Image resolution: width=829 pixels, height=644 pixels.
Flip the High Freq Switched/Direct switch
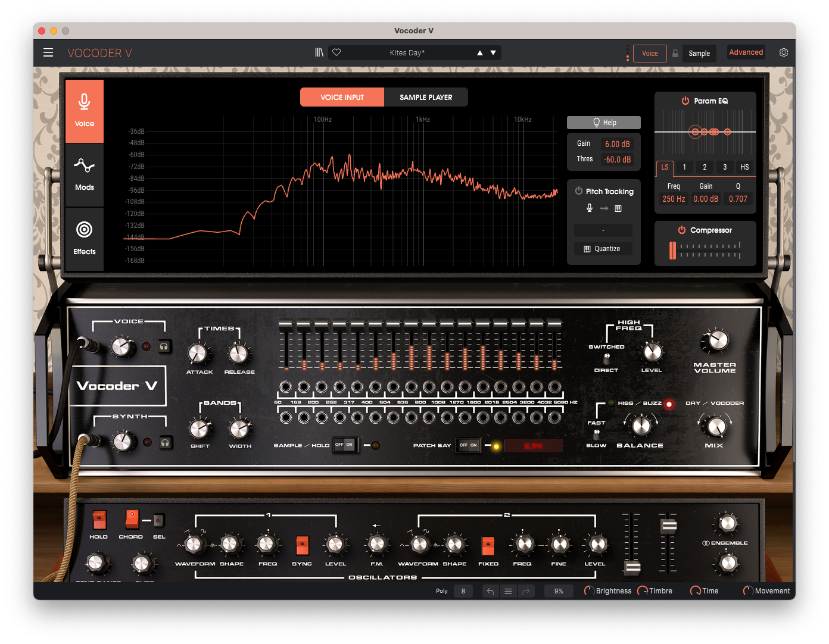(x=606, y=358)
